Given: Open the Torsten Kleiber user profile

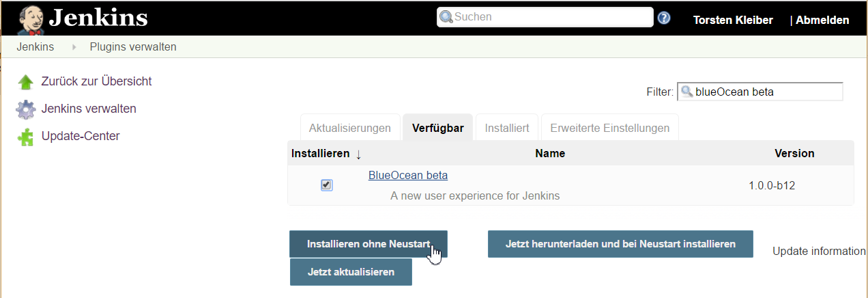Looking at the screenshot, I should pos(733,21).
